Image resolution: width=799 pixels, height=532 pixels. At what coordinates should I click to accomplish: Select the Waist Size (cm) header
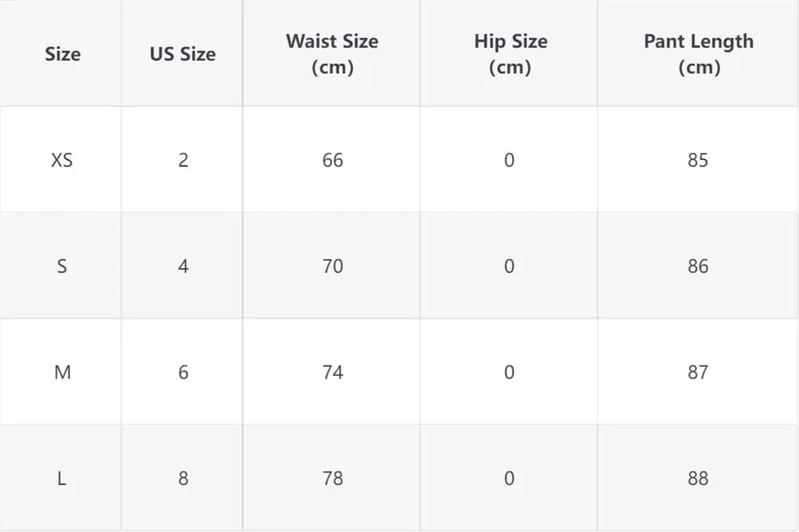332,54
